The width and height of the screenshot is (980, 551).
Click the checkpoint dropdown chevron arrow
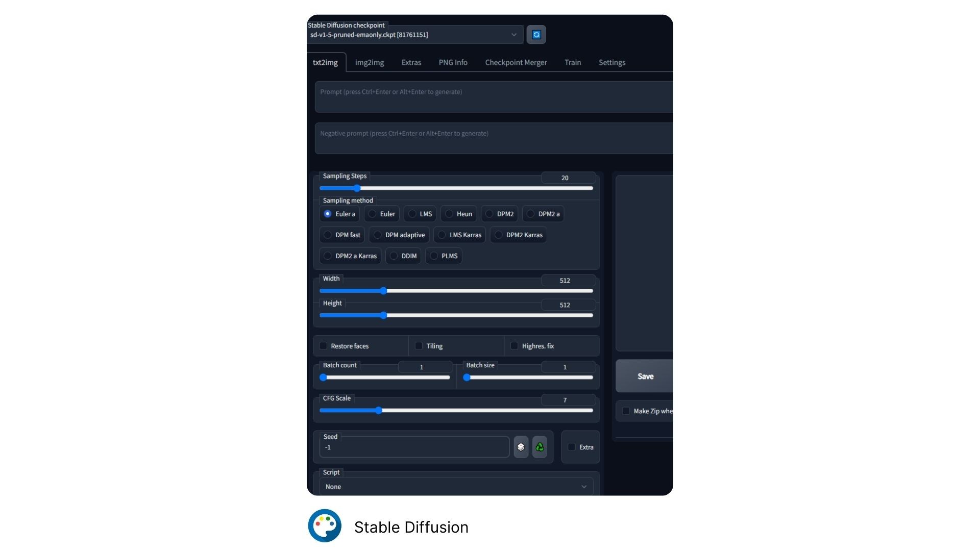(513, 35)
